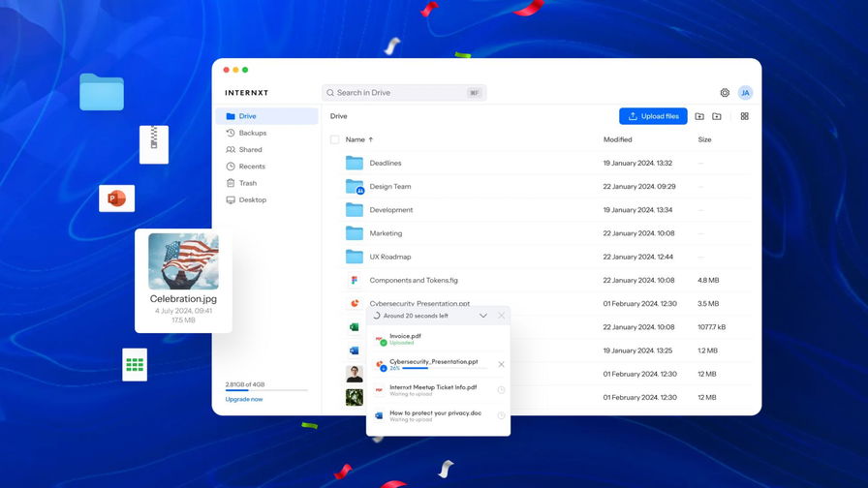This screenshot has width=868, height=488.
Task: Sort the list by the Modified column
Action: click(x=617, y=139)
